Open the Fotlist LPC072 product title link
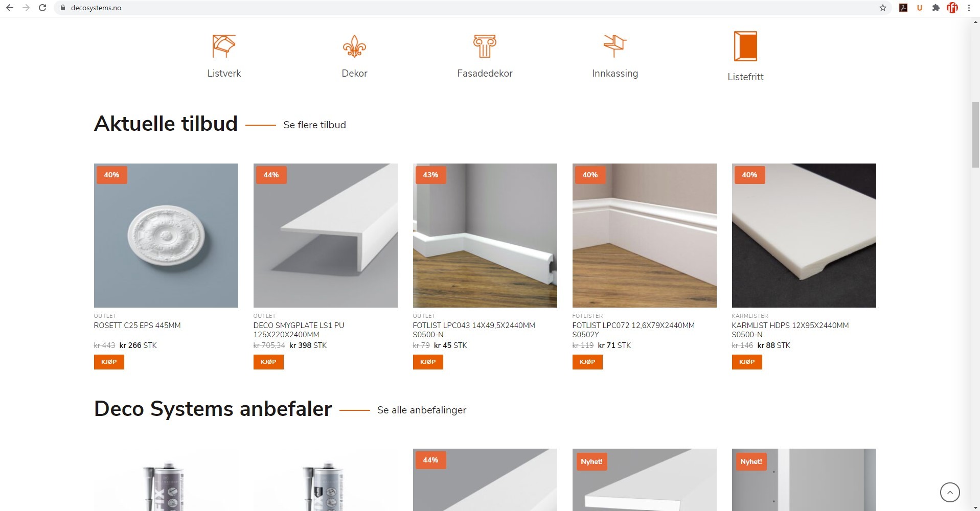Viewport: 980px width, 511px height. tap(633, 330)
